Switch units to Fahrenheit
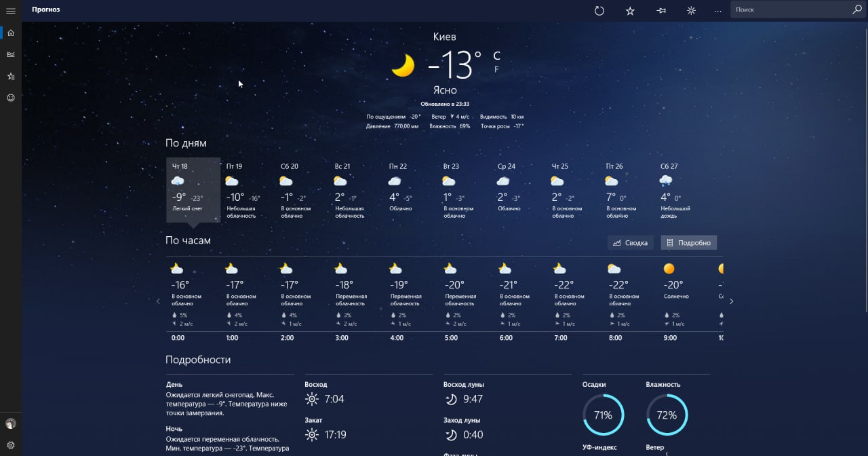This screenshot has width=868, height=456. click(496, 69)
